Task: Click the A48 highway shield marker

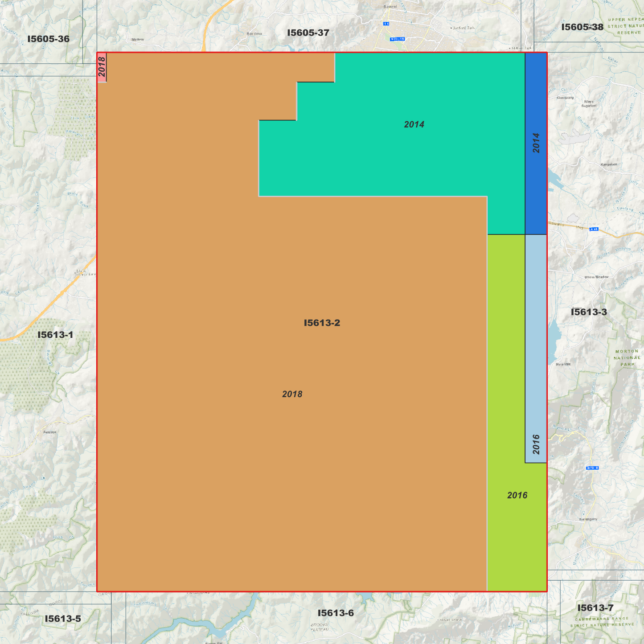Action: tap(594, 229)
